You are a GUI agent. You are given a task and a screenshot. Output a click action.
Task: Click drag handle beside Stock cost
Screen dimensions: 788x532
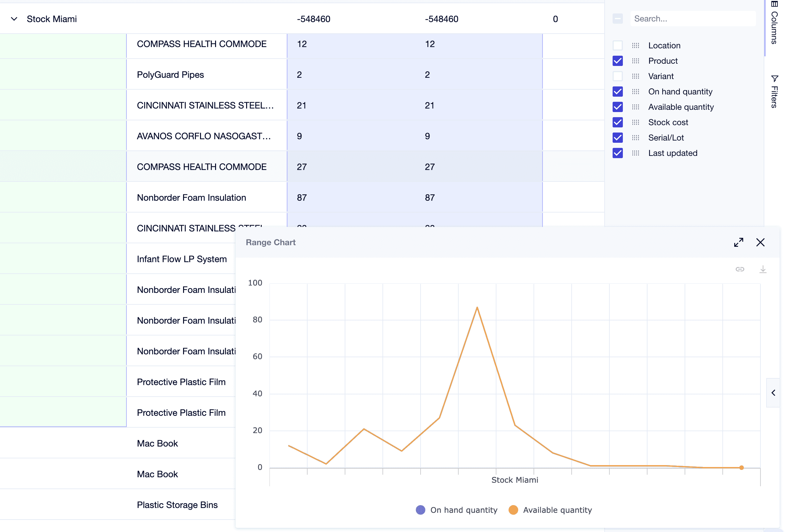tap(635, 122)
